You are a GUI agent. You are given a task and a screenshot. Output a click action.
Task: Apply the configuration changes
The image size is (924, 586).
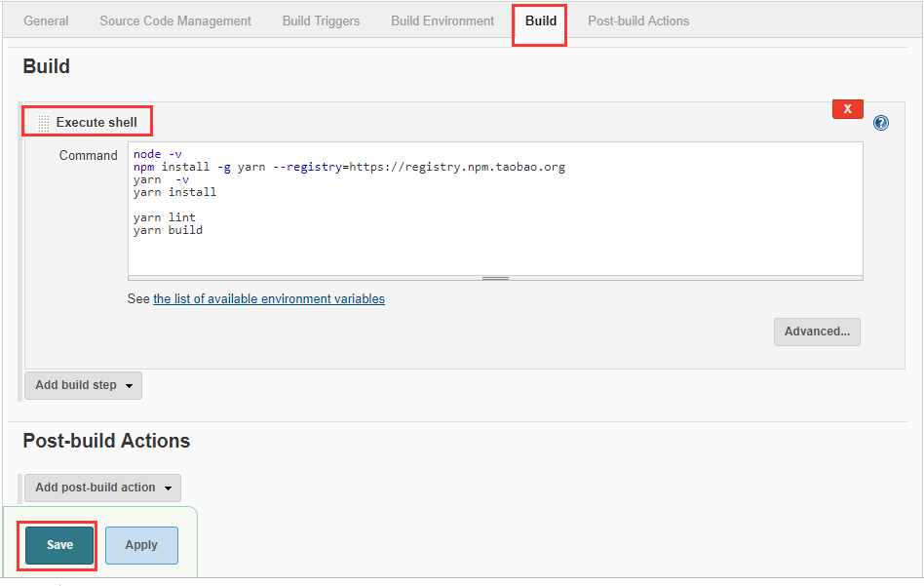(x=141, y=545)
